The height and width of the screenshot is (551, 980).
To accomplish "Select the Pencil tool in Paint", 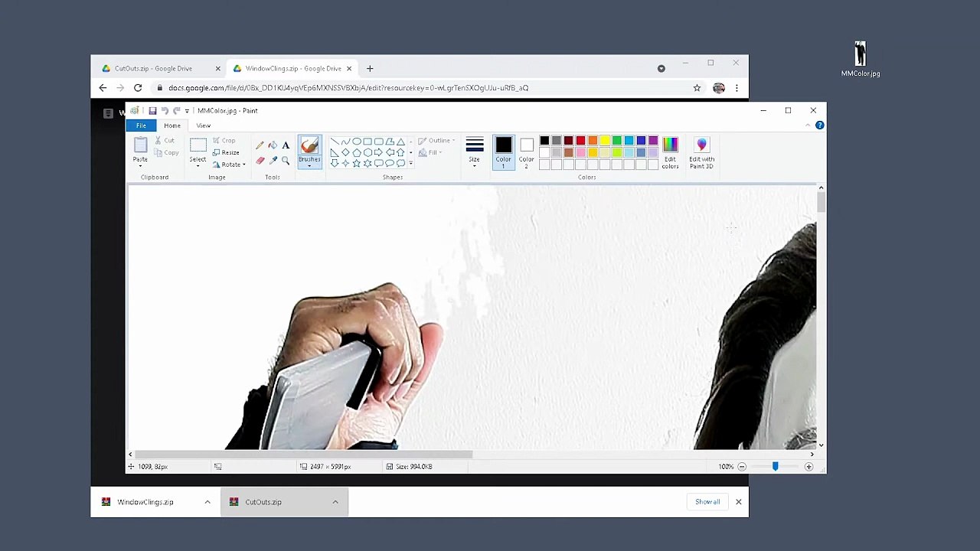I will [x=260, y=145].
